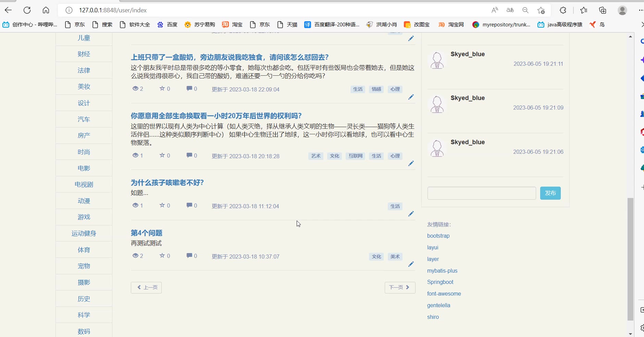Click the 美术 tag

[395, 257]
